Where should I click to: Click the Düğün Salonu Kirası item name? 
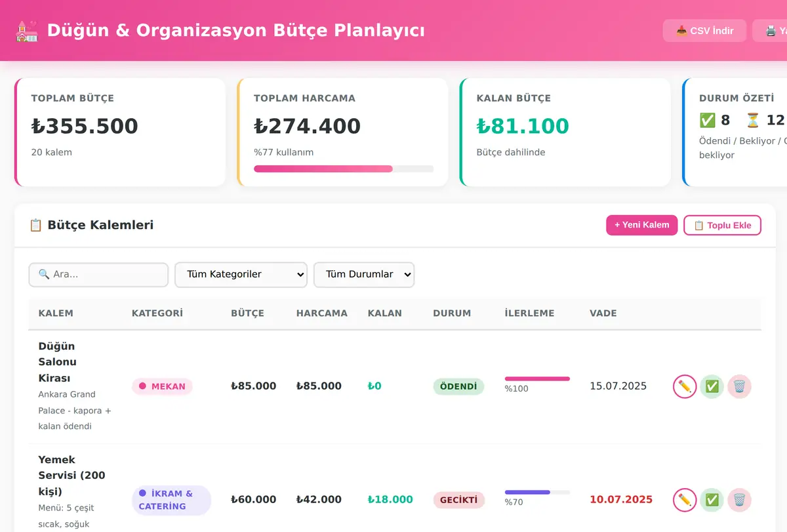tap(58, 362)
